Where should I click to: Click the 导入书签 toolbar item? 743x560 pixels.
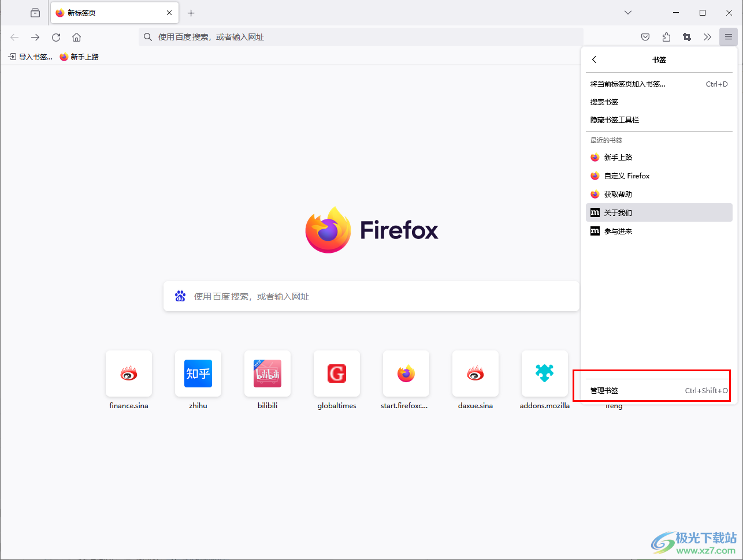coord(31,57)
